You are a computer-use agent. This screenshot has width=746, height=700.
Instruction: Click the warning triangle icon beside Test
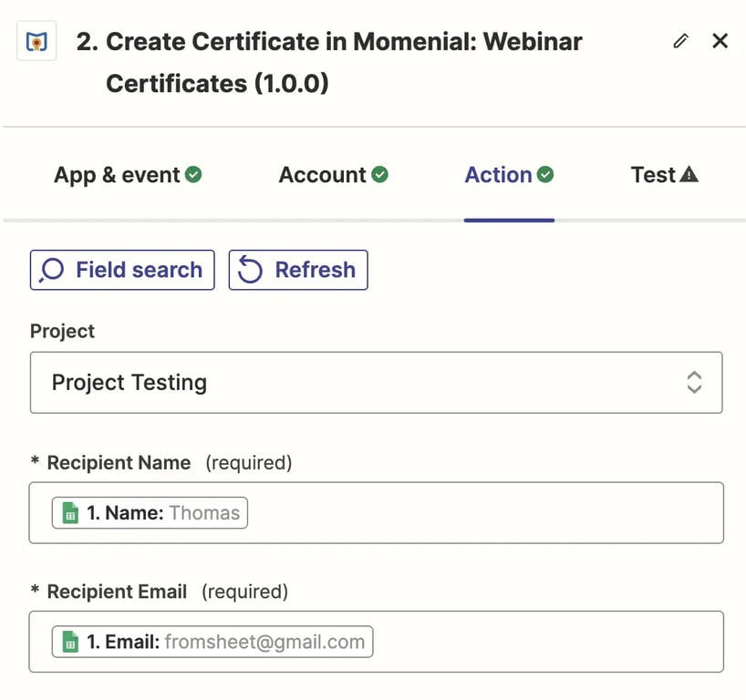(x=689, y=174)
